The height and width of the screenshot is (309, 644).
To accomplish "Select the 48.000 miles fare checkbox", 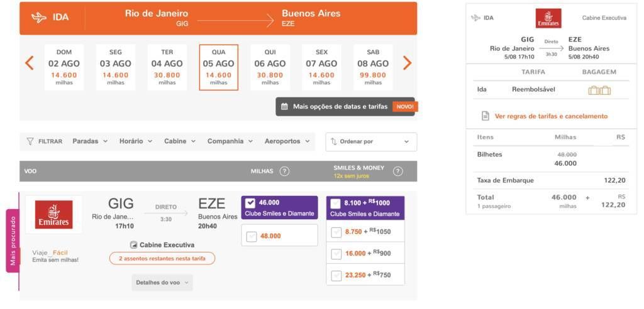I will (252, 236).
